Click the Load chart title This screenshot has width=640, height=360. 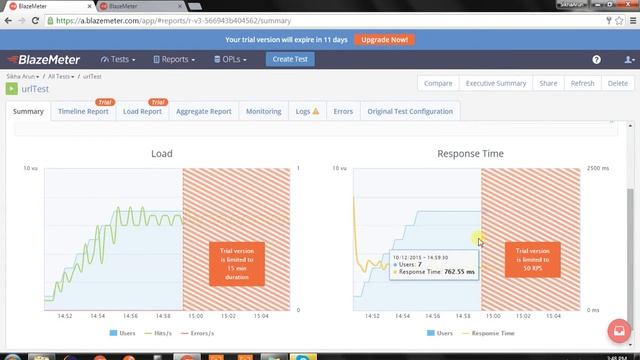162,153
